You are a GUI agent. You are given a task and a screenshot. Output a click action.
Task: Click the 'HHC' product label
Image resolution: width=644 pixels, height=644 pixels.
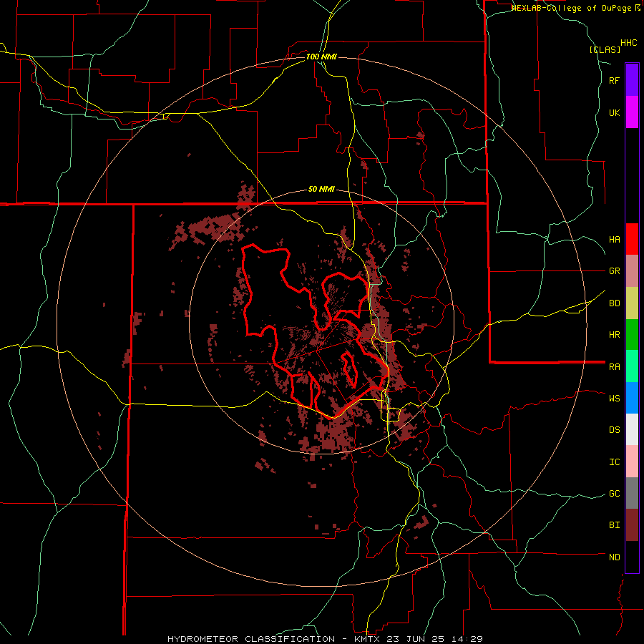[x=629, y=43]
